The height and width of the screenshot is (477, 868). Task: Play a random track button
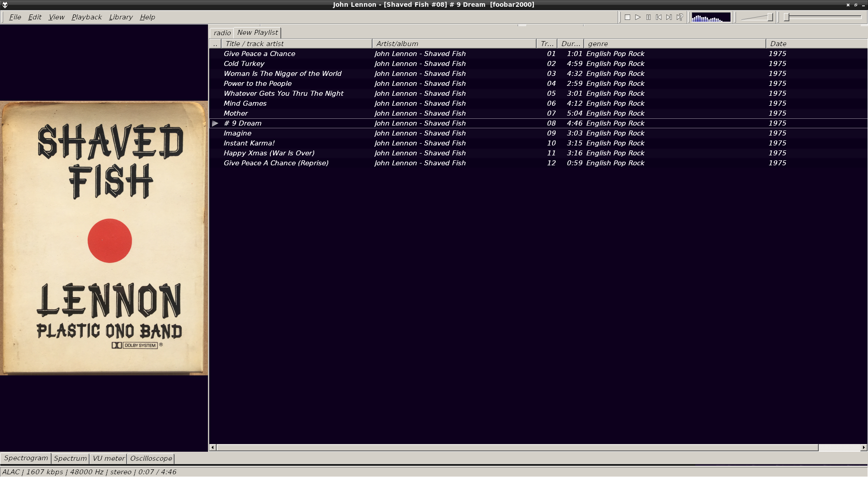[x=679, y=17]
